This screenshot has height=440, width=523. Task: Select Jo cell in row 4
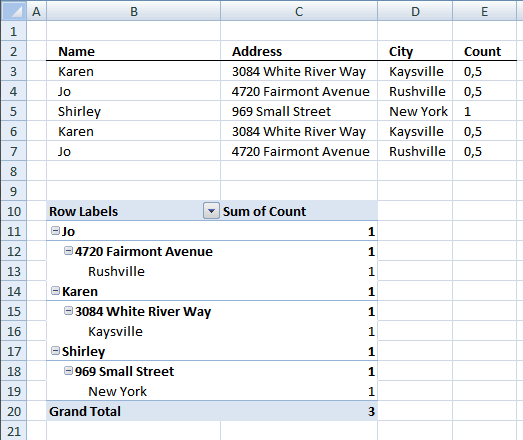[x=133, y=91]
